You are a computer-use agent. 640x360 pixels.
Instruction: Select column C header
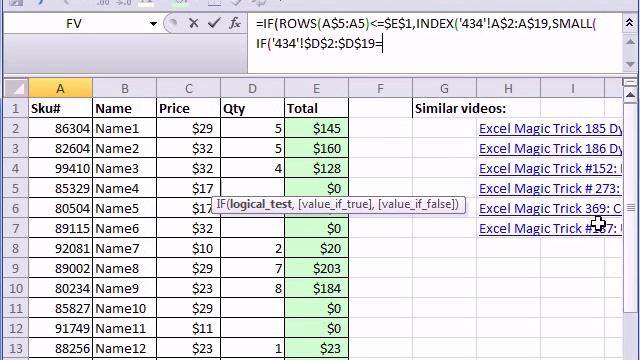pyautogui.click(x=189, y=88)
